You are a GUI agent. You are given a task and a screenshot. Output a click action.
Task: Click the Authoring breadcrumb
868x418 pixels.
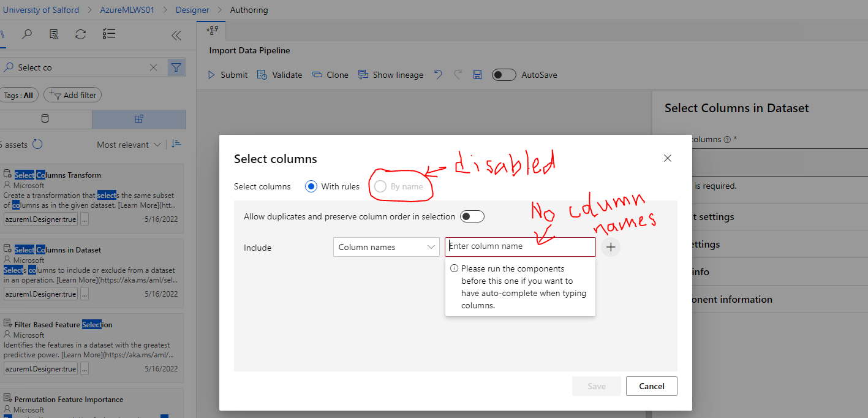click(249, 10)
